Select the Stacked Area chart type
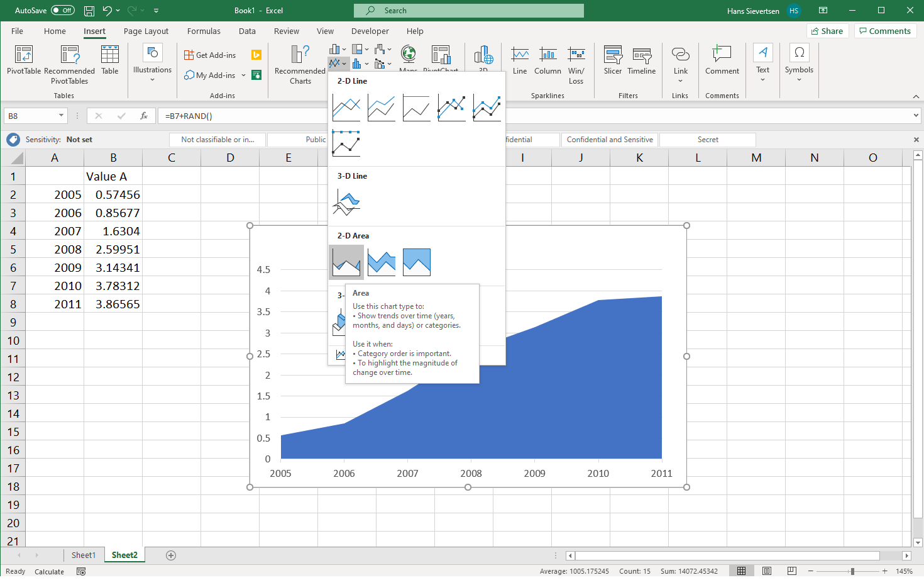The image size is (924, 580). coord(382,262)
